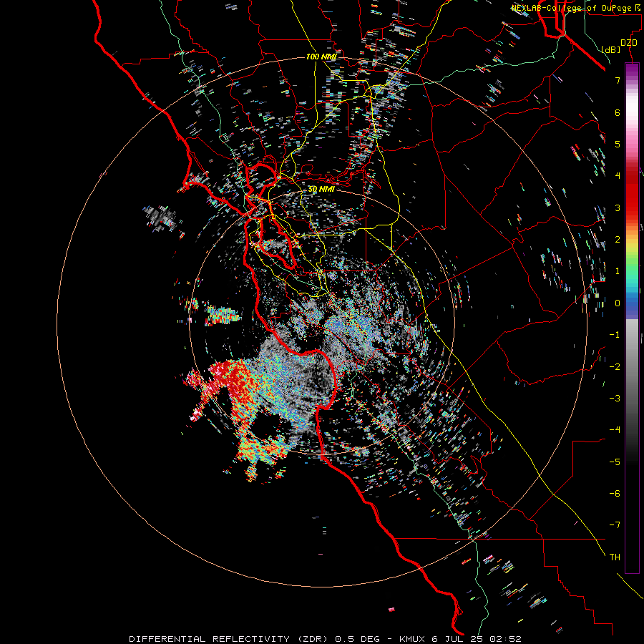Click the 7 dB scale label
Screen dimensions: 644x644
(x=618, y=80)
